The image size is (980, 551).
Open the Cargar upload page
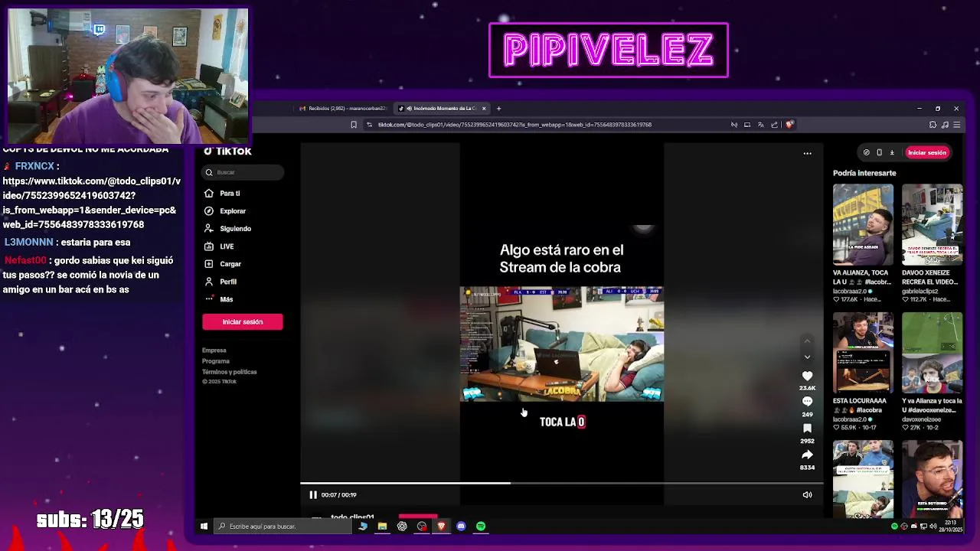230,264
